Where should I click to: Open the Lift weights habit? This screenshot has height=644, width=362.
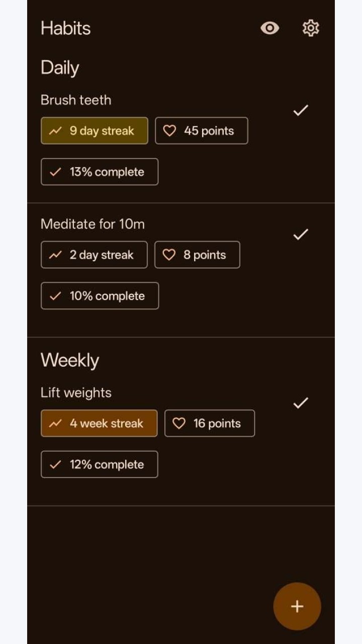point(76,393)
